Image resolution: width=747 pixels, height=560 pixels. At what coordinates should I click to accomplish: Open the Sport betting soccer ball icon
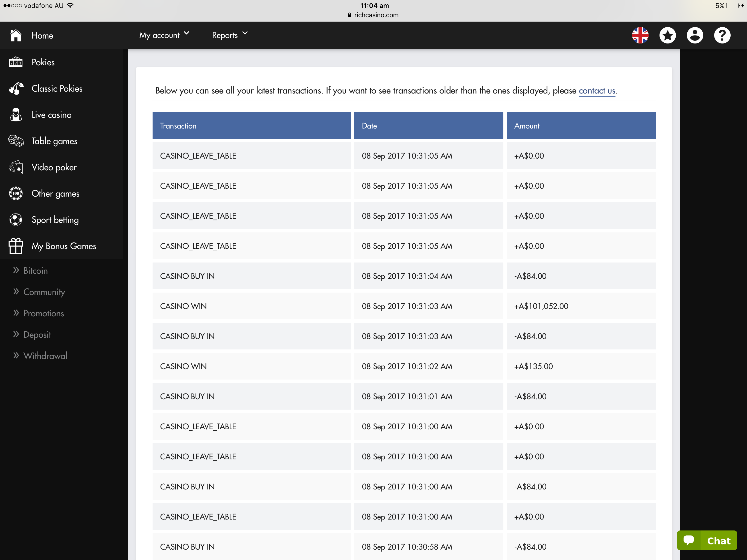16,220
